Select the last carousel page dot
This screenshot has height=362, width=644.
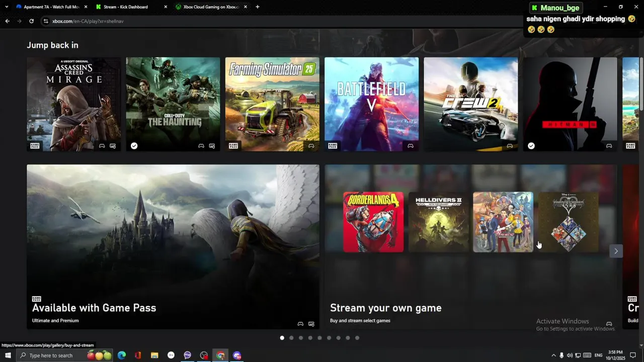pos(357,338)
